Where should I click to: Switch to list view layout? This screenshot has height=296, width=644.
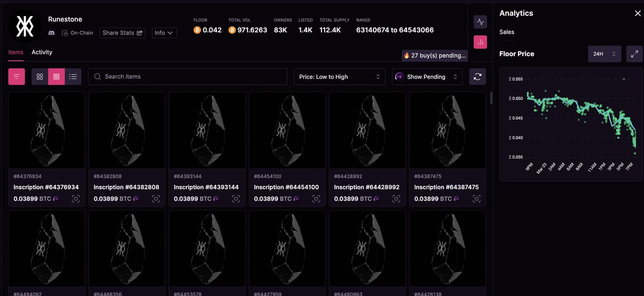73,77
